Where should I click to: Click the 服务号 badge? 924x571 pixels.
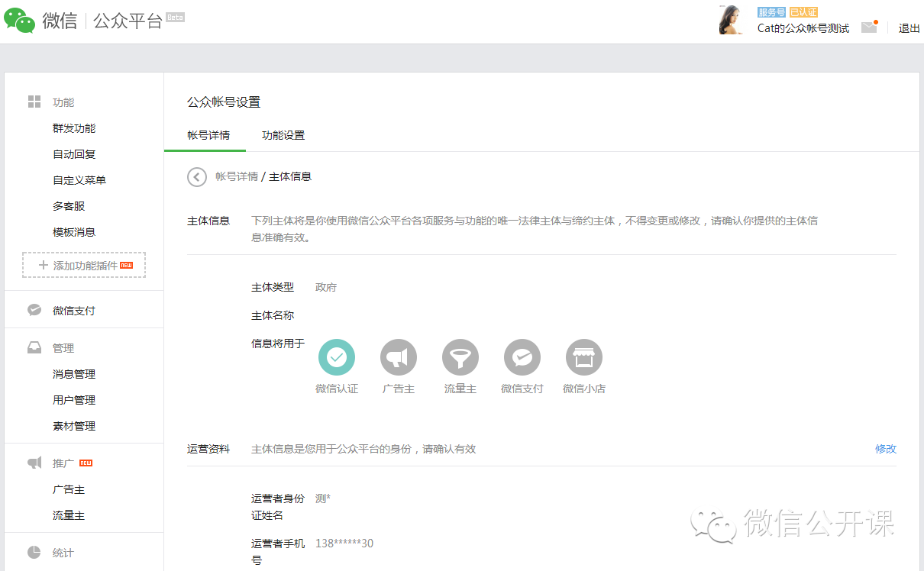coord(771,12)
